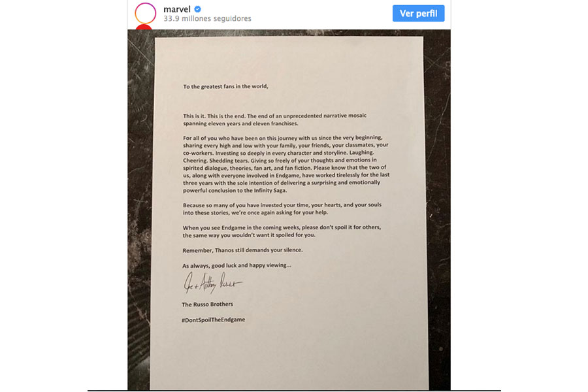The height and width of the screenshot is (392, 588).
Task: Click the #DontSpoilTheEndgame hashtag in the letter
Action: point(214,319)
